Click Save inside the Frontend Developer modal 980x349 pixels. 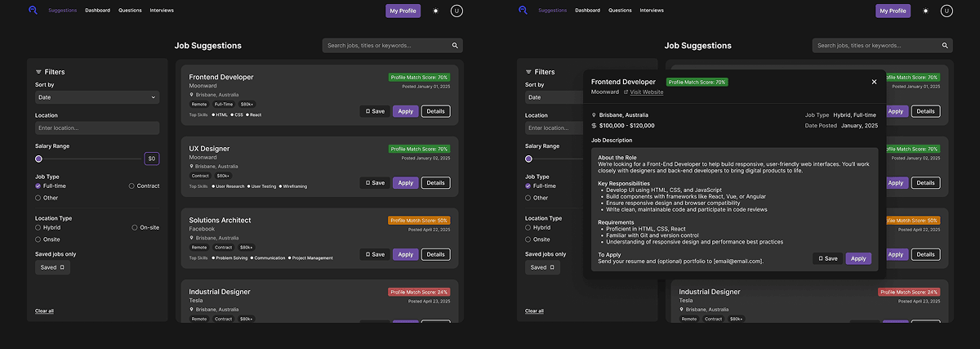827,258
